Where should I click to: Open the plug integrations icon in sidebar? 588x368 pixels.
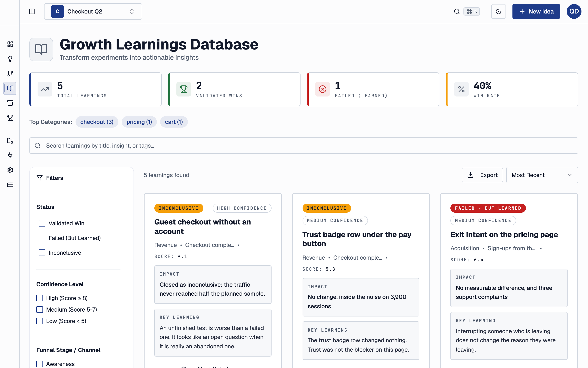pyautogui.click(x=10, y=155)
